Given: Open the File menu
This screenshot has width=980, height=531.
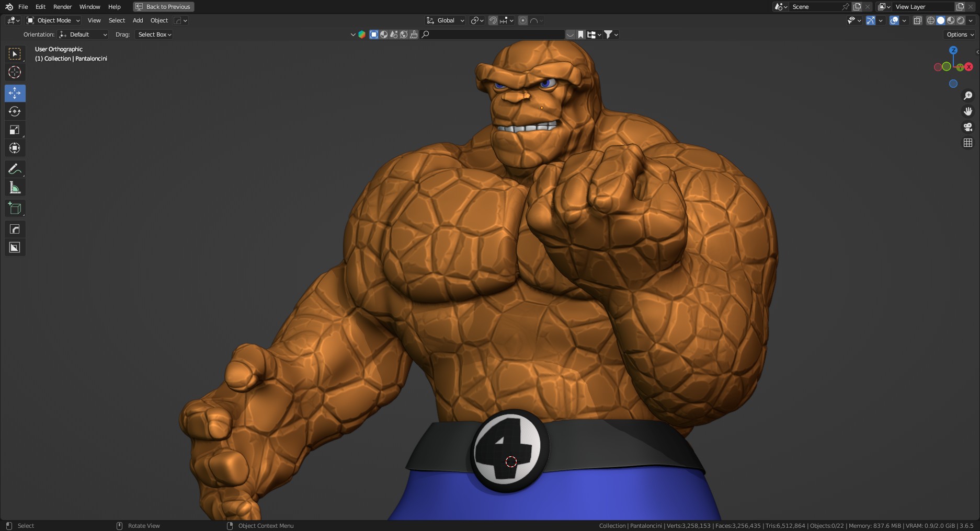Looking at the screenshot, I should (x=23, y=7).
